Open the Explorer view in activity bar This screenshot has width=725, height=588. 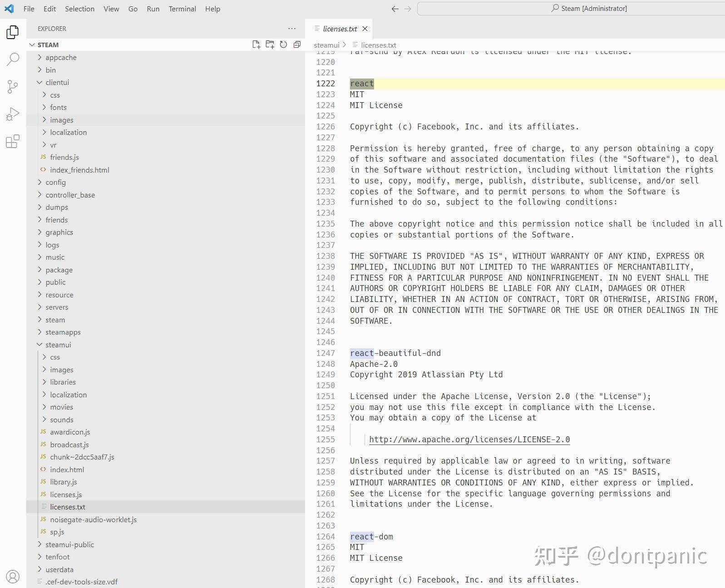click(13, 32)
